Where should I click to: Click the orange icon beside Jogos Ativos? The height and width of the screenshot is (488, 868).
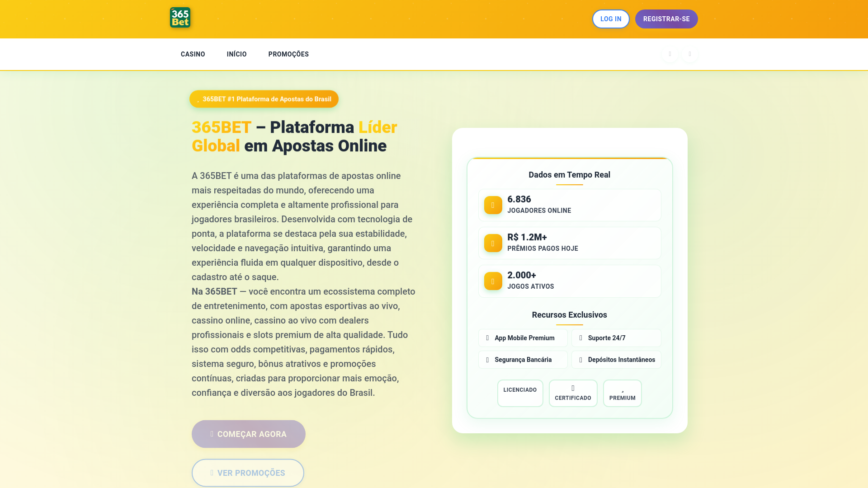493,281
